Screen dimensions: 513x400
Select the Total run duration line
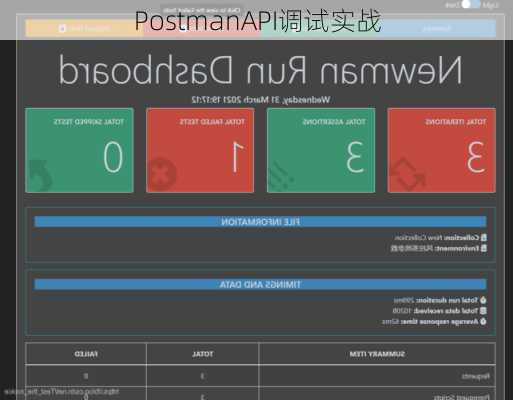tap(440, 300)
